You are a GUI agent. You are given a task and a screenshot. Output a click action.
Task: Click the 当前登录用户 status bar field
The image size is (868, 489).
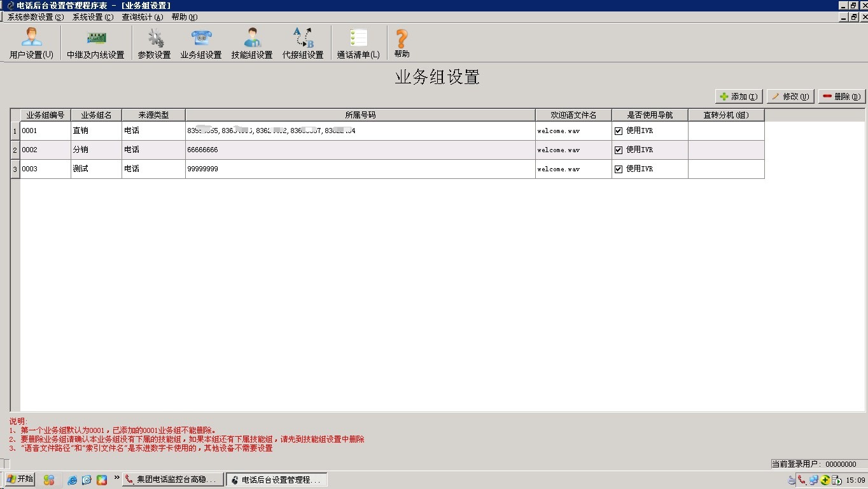coord(818,464)
